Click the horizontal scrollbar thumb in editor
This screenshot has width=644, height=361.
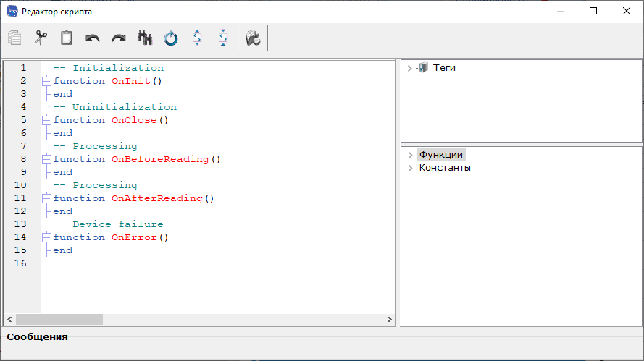coord(59,319)
